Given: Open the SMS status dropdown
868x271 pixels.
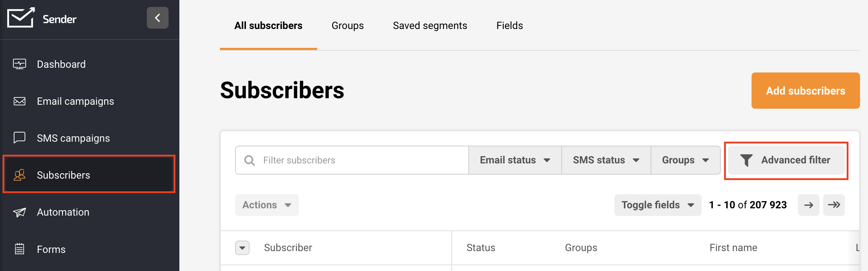Looking at the screenshot, I should 606,160.
